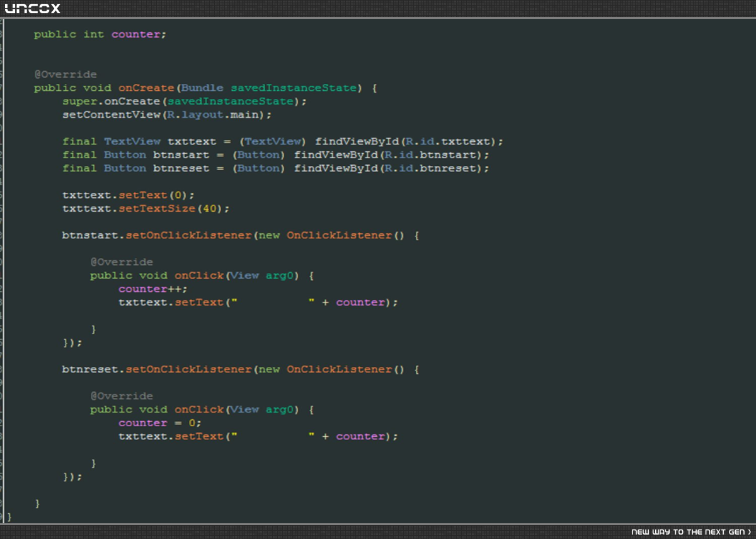The image size is (756, 539).
Task: Click the 'super.onCreate(savedInstanceState);' line
Action: pos(185,101)
